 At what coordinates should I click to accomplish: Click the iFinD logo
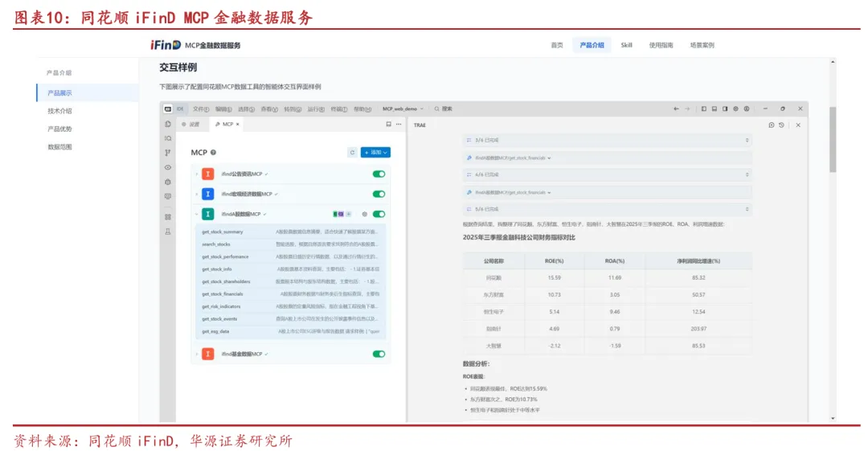166,45
